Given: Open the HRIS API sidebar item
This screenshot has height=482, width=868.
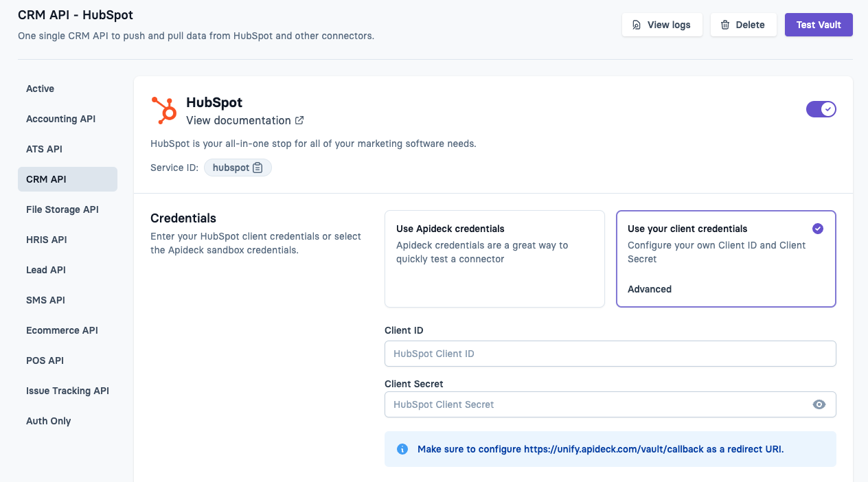Looking at the screenshot, I should pyautogui.click(x=67, y=240).
